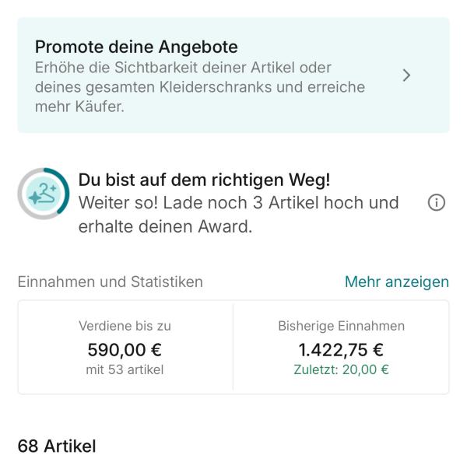
Task: Open the 'Bisherige Einnahmen' label
Action: pos(341,326)
